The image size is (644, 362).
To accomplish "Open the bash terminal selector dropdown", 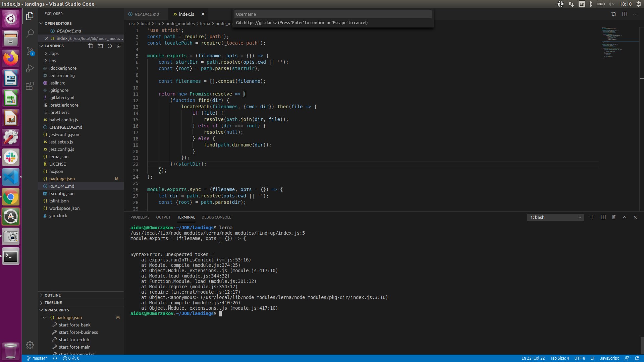I will click(x=555, y=217).
